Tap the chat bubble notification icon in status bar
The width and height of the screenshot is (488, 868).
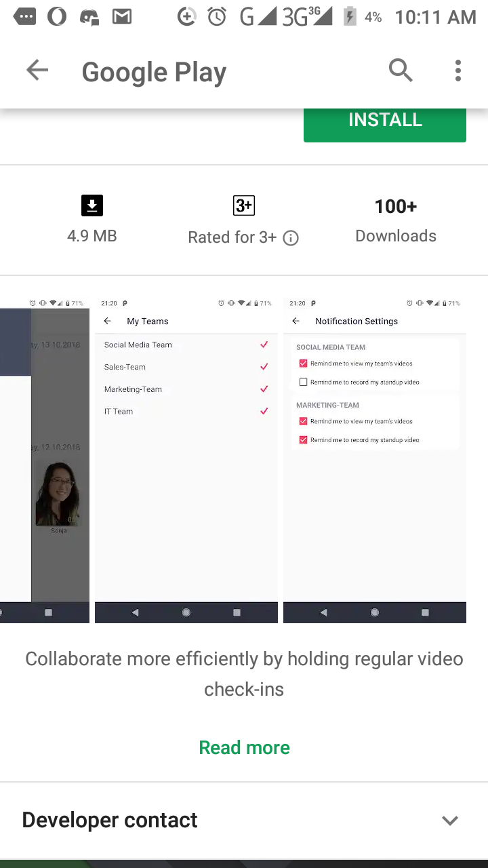click(x=24, y=17)
